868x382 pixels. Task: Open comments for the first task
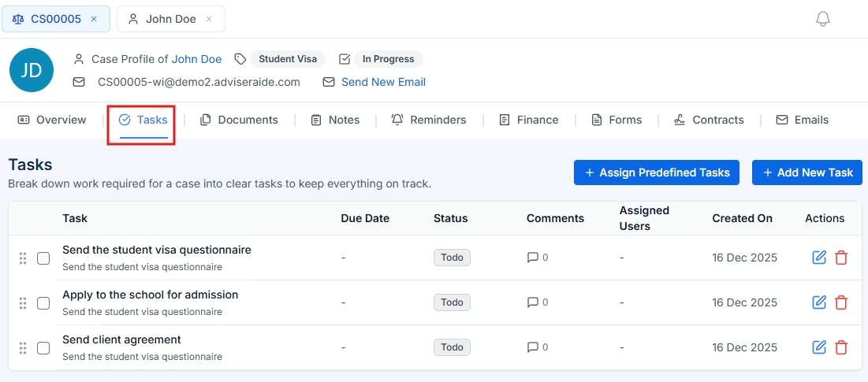point(537,258)
